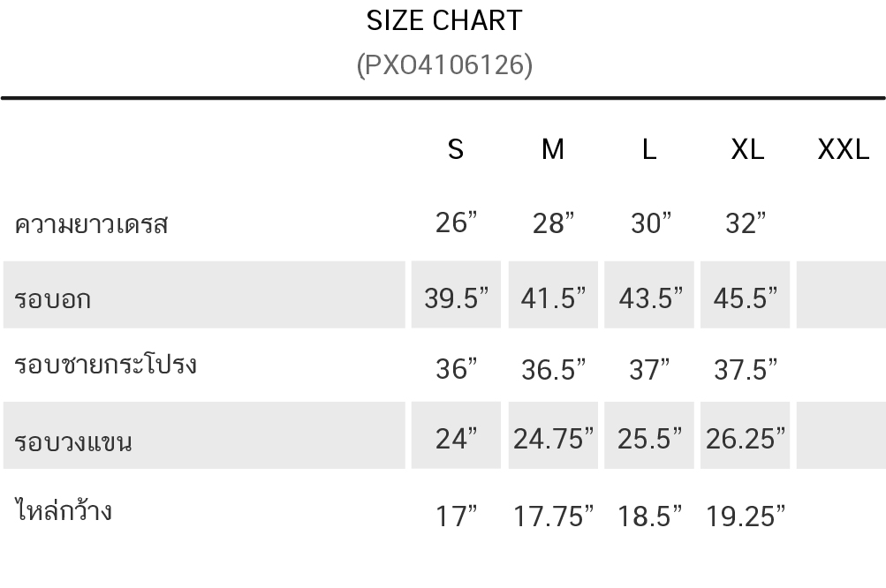Viewport: 886px width, 588px height.
Task: Click the XXL size column header
Action: (x=843, y=150)
